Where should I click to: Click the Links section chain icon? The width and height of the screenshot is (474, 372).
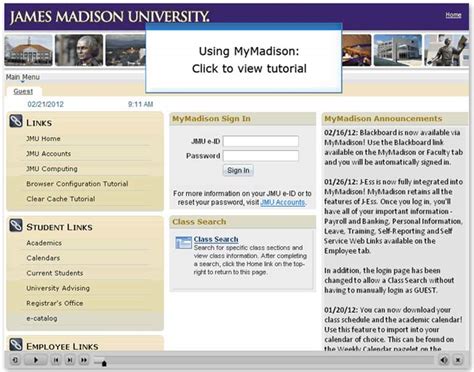[x=16, y=121]
